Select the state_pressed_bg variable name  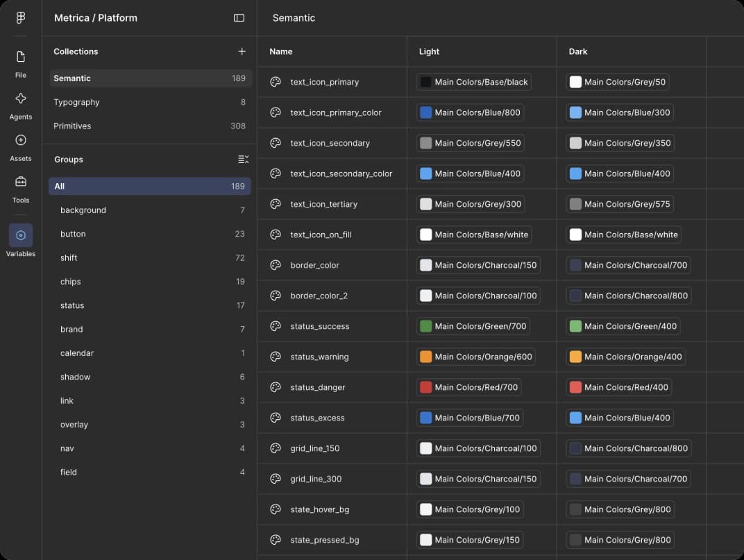(x=325, y=540)
